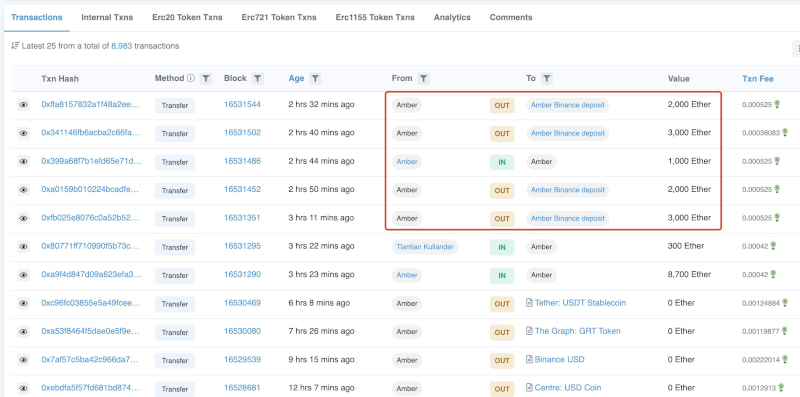Image resolution: width=800 pixels, height=397 pixels.
Task: Click the Method info circle icon
Action: (191, 79)
